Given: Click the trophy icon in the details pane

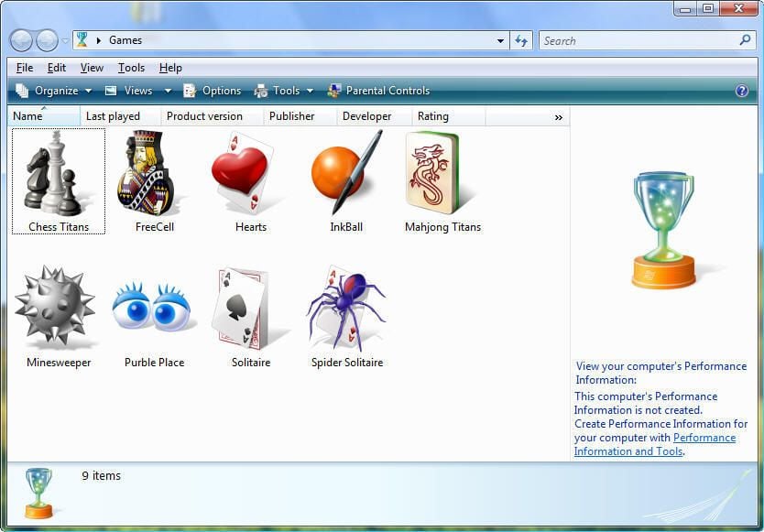Looking at the screenshot, I should click(38, 493).
